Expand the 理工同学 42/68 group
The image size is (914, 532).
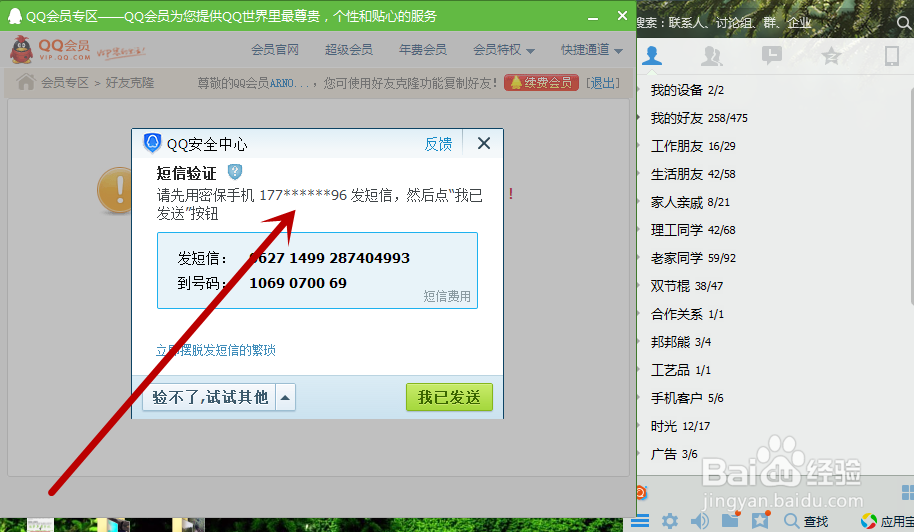coord(693,230)
